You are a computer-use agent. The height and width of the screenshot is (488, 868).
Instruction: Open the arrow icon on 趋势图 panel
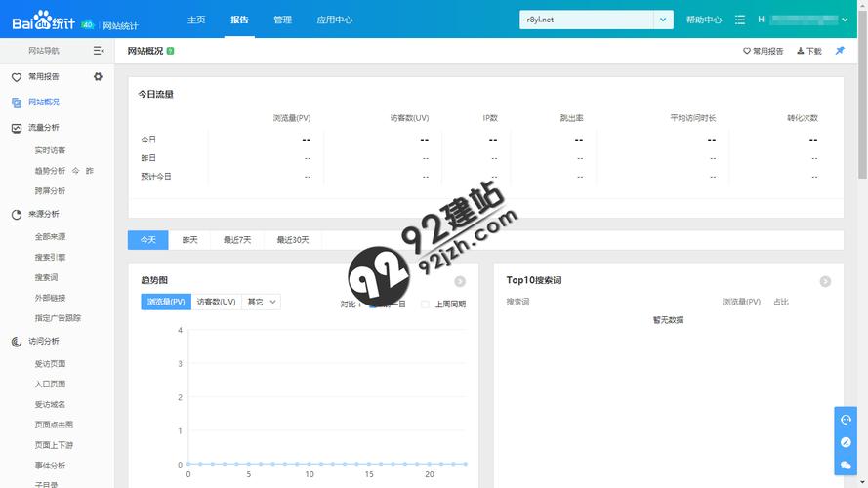(x=460, y=281)
